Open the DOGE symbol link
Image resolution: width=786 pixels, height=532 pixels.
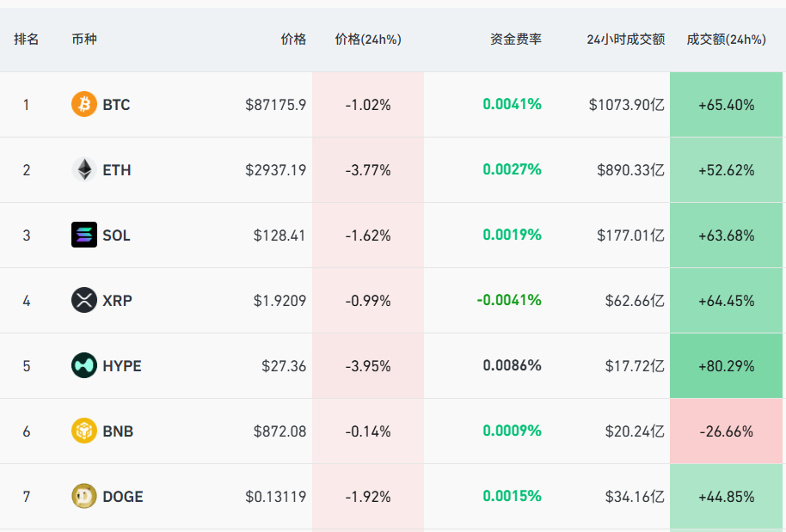click(x=123, y=497)
